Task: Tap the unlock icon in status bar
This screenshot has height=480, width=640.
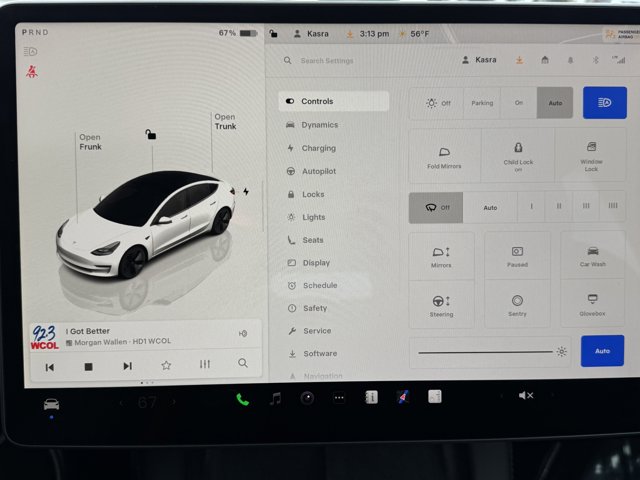Action: click(x=273, y=33)
